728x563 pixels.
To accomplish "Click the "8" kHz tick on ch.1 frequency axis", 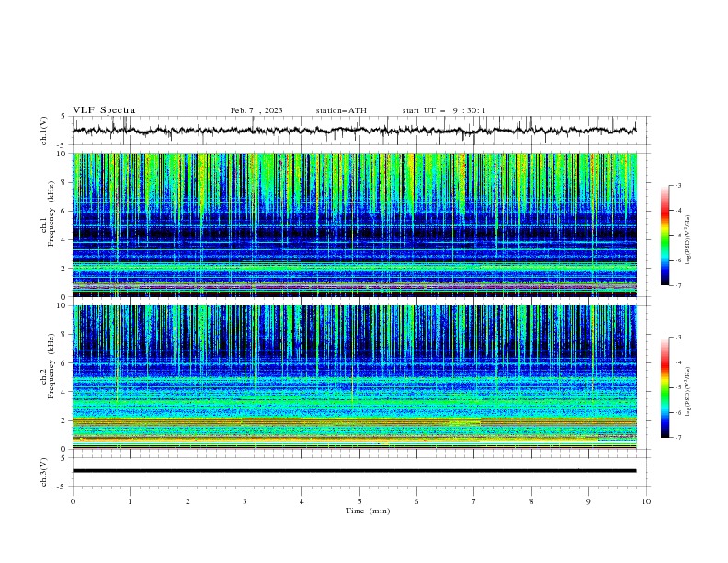I will [64, 182].
